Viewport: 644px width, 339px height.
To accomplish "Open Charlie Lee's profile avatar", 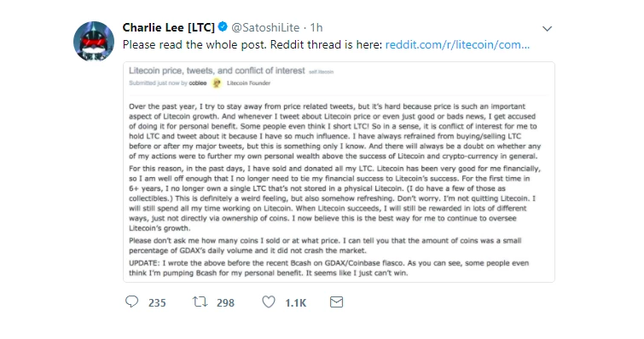I will click(94, 41).
